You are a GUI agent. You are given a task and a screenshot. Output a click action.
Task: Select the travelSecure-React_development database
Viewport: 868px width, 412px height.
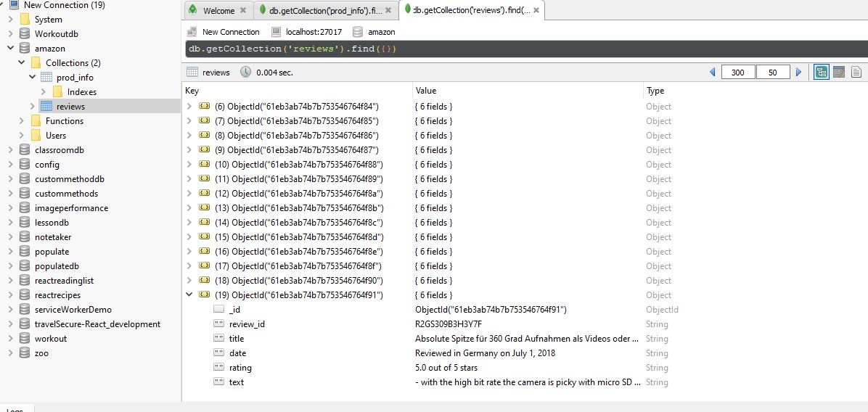(97, 324)
